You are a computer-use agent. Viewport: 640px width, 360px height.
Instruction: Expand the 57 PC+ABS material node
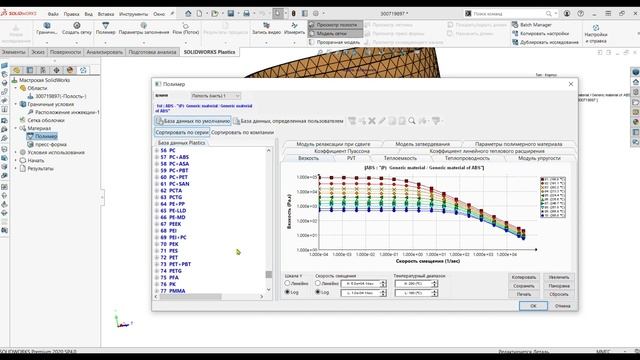coord(157,157)
